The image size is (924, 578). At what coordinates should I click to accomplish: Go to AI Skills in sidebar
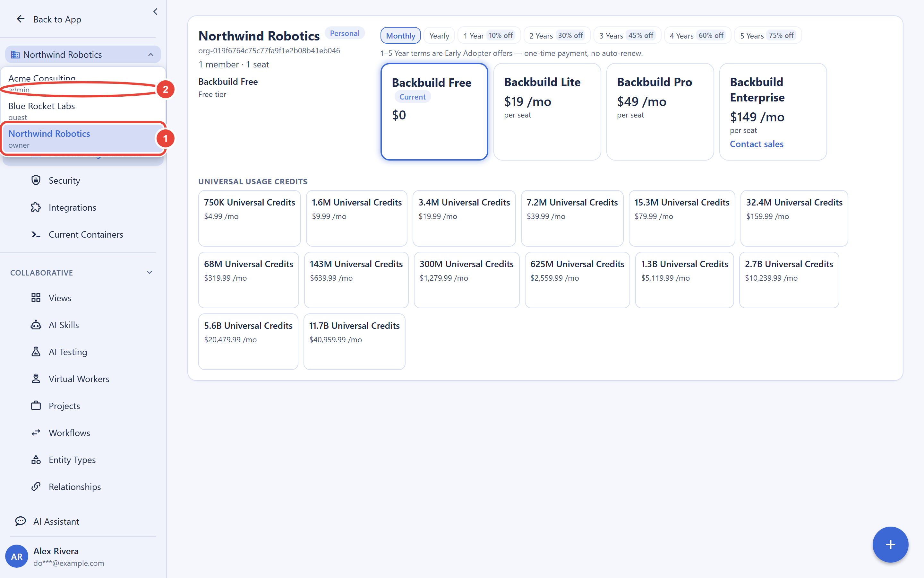point(64,325)
